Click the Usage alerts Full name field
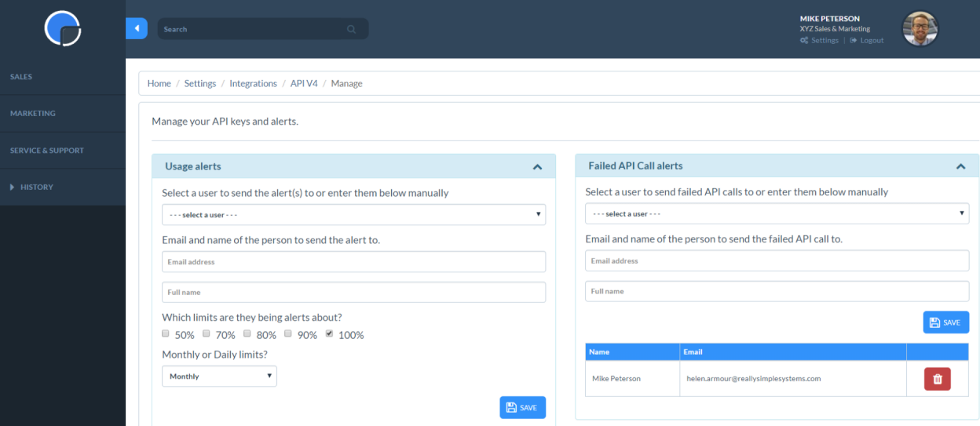The image size is (980, 426). [x=353, y=292]
